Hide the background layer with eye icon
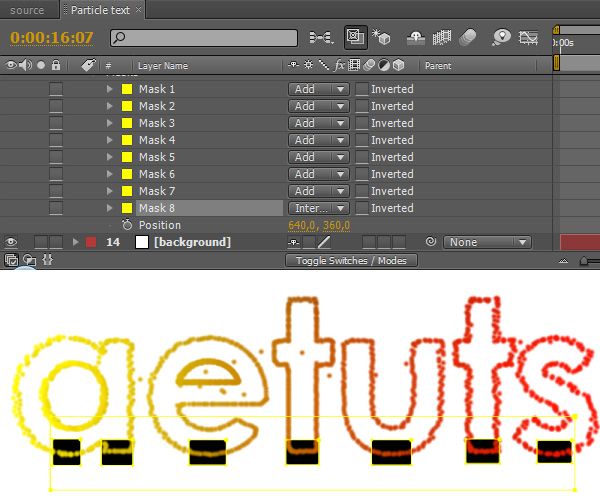 point(11,242)
